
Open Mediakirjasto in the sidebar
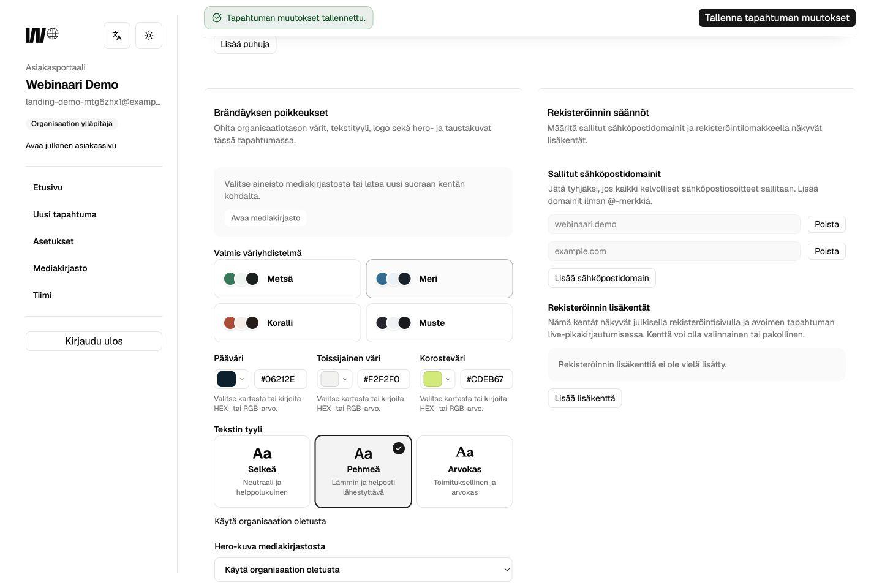60,268
